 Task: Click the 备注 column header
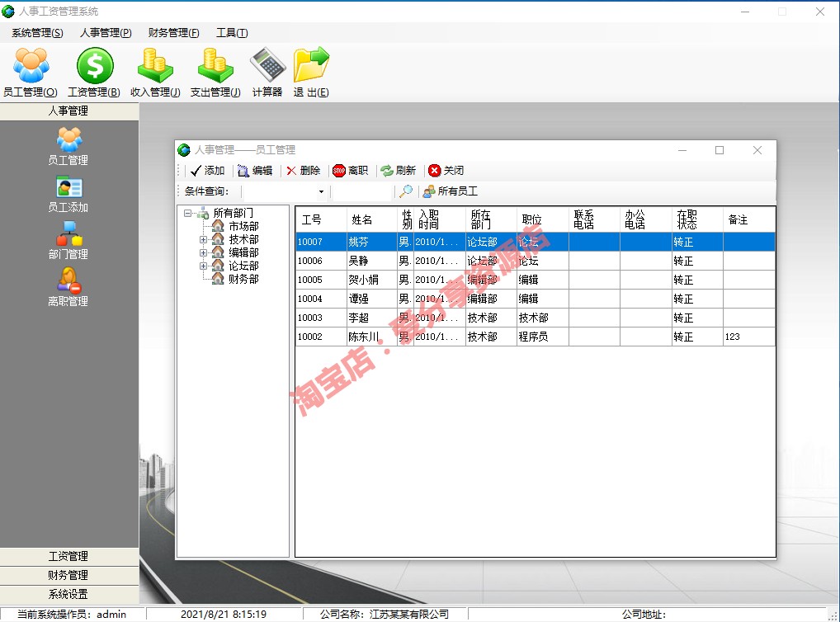coord(749,219)
